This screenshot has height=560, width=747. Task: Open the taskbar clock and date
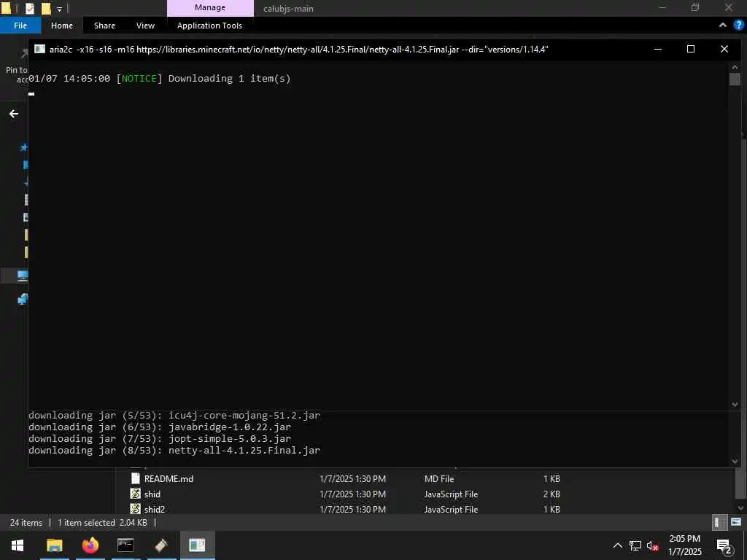tap(684, 545)
